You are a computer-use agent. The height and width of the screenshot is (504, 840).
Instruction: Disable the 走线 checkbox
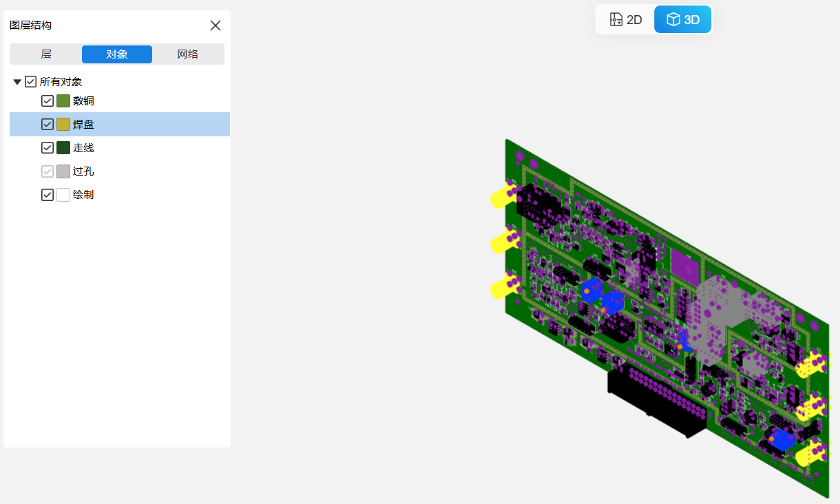48,148
